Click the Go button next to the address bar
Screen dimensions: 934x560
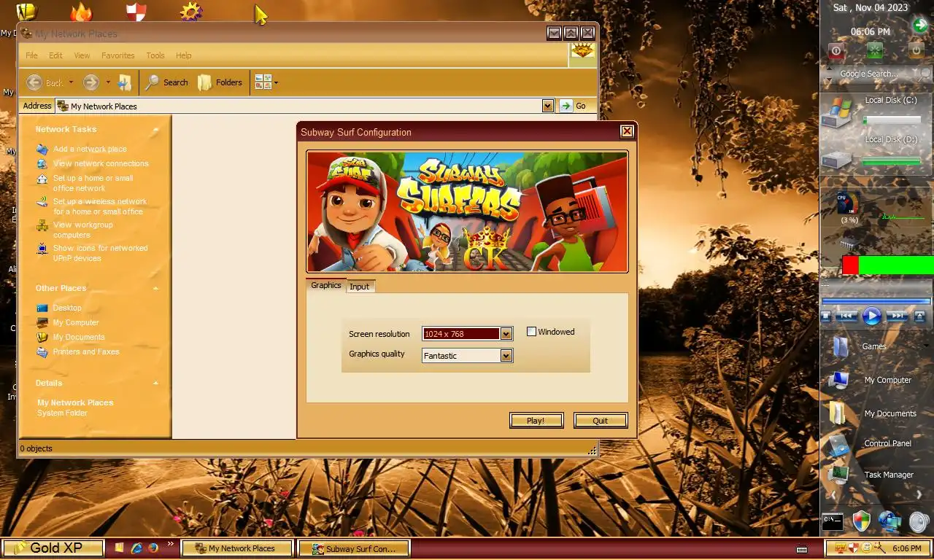(x=574, y=106)
